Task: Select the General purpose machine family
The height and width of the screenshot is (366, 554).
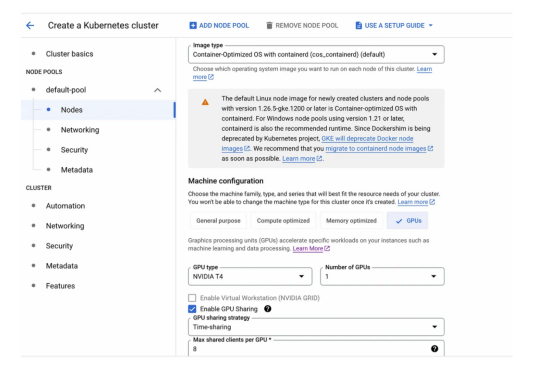Action: click(x=218, y=220)
